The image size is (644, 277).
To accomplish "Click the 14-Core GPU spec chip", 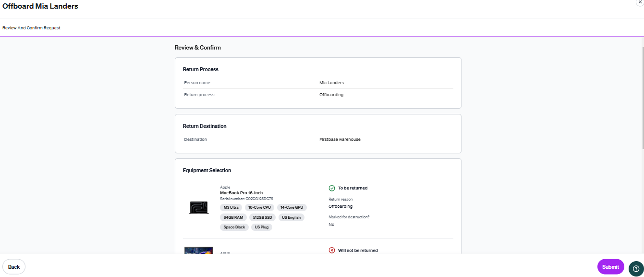I will coord(292,207).
